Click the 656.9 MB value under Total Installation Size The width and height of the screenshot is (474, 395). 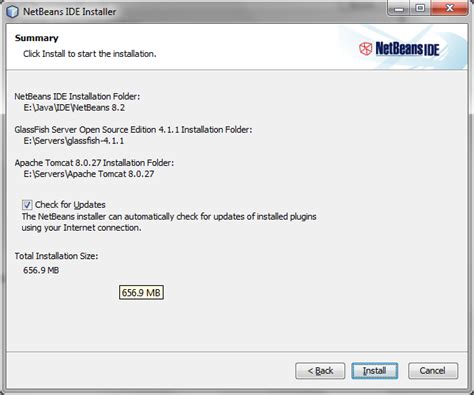pyautogui.click(x=41, y=270)
